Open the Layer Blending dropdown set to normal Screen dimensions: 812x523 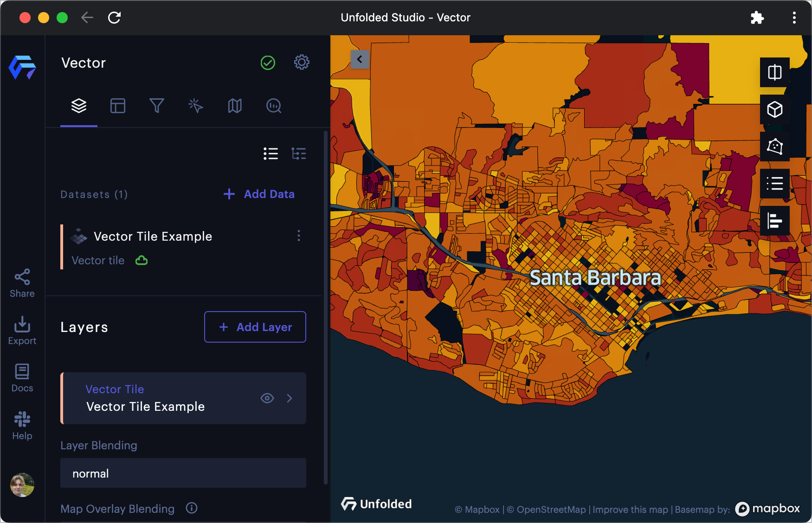(x=183, y=473)
